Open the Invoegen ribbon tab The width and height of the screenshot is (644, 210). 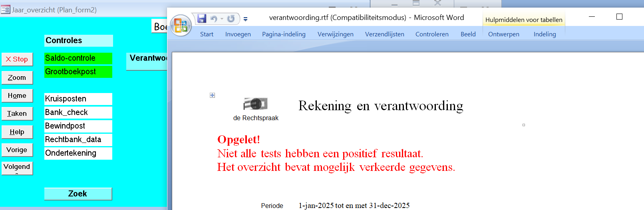(x=238, y=34)
